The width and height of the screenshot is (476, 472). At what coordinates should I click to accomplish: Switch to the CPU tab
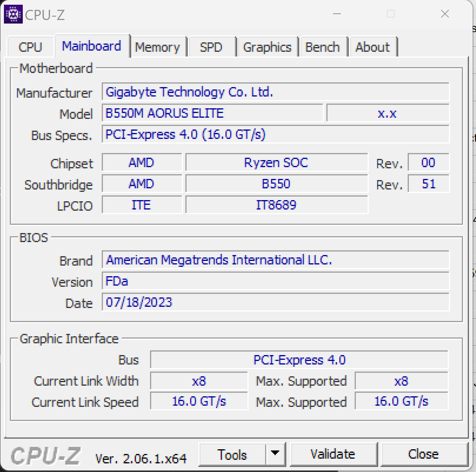point(30,47)
